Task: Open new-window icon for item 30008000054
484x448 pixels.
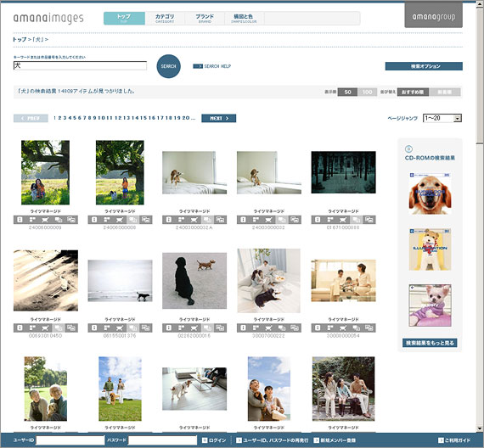Action: pos(369,328)
